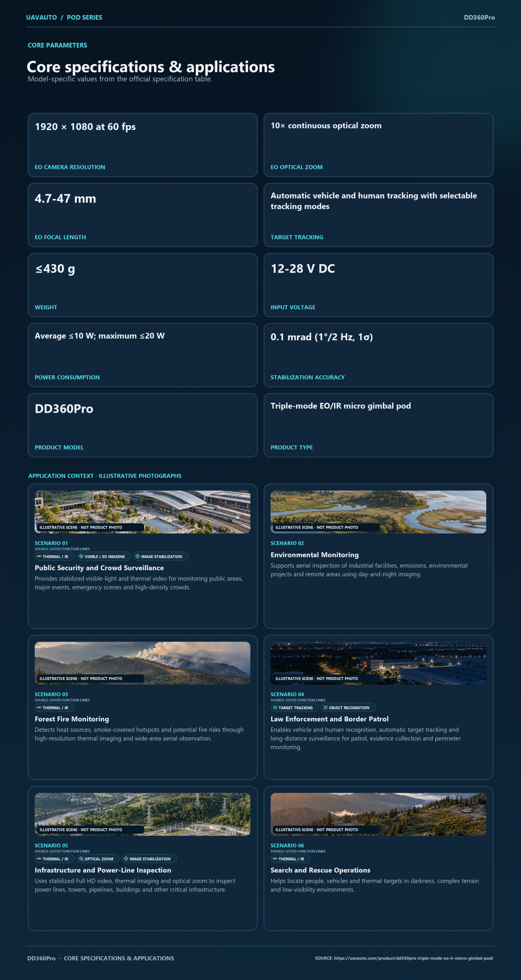This screenshot has height=980, width=521.
Task: Select the '12-28 V DC' voltage value
Action: click(303, 269)
